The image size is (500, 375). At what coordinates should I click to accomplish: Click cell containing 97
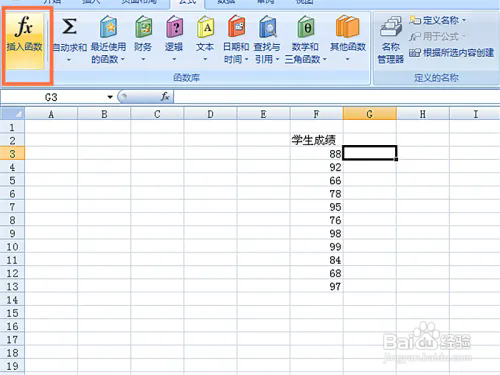(316, 286)
